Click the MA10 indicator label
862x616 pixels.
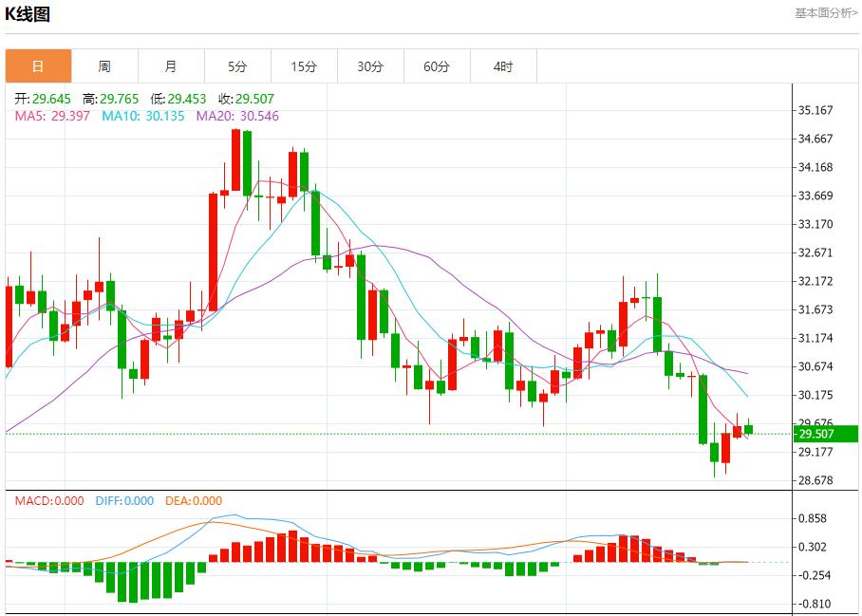(142, 116)
